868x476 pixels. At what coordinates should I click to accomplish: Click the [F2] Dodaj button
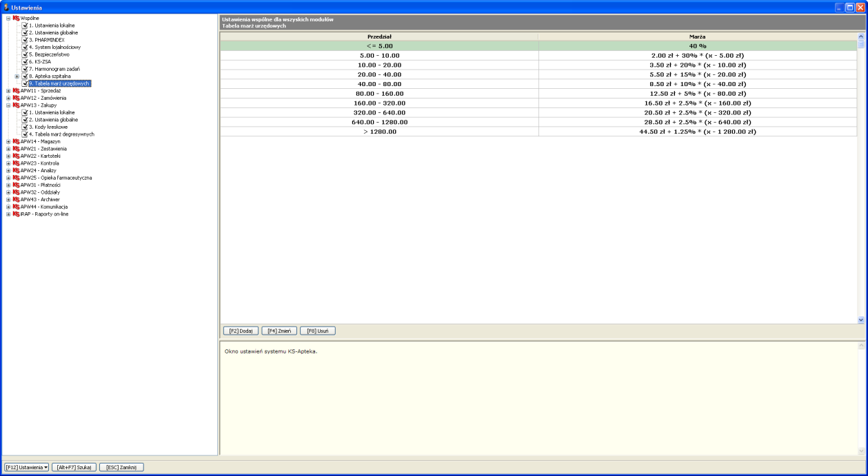(241, 331)
